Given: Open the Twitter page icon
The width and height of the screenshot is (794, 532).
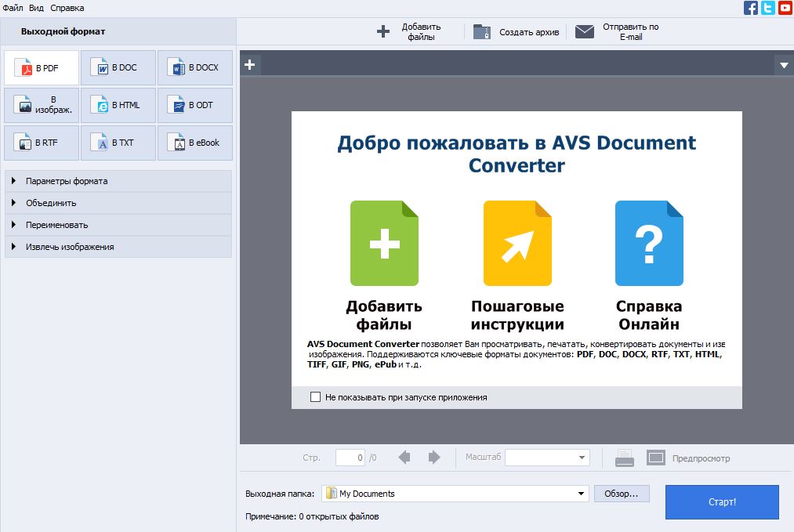Looking at the screenshot, I should (767, 8).
